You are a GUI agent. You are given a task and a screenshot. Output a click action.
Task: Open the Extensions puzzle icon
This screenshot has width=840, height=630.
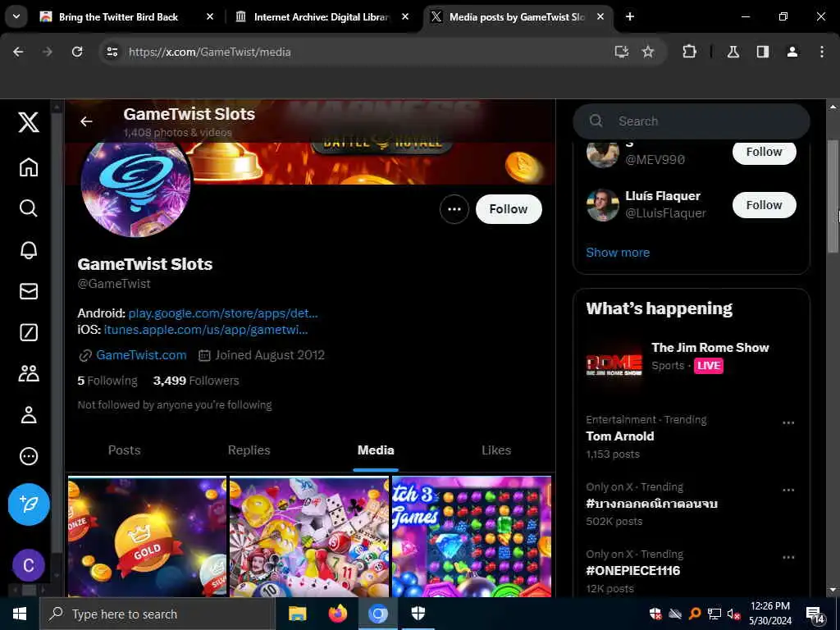(x=689, y=52)
